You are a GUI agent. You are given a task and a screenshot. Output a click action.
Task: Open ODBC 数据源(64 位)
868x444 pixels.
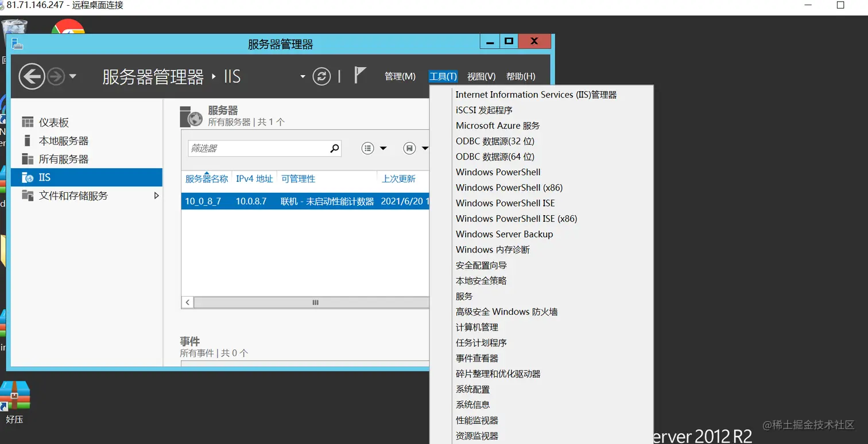click(541, 157)
